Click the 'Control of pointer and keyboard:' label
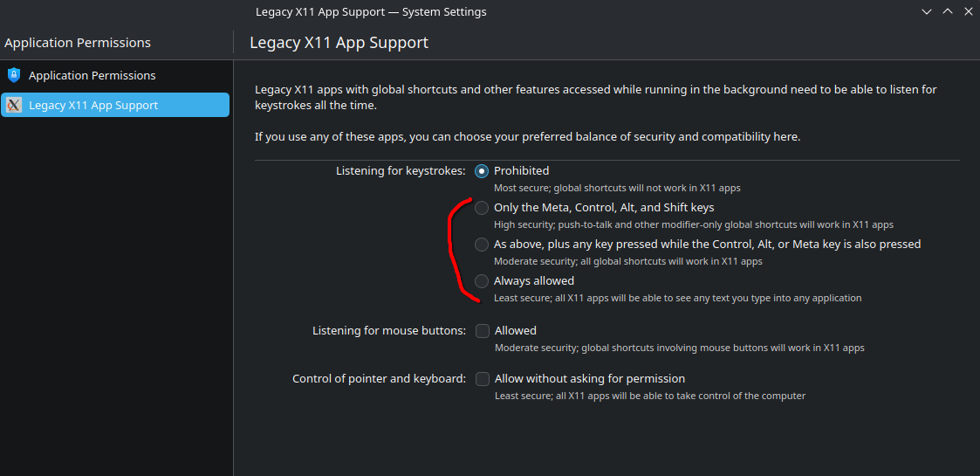 pos(379,379)
